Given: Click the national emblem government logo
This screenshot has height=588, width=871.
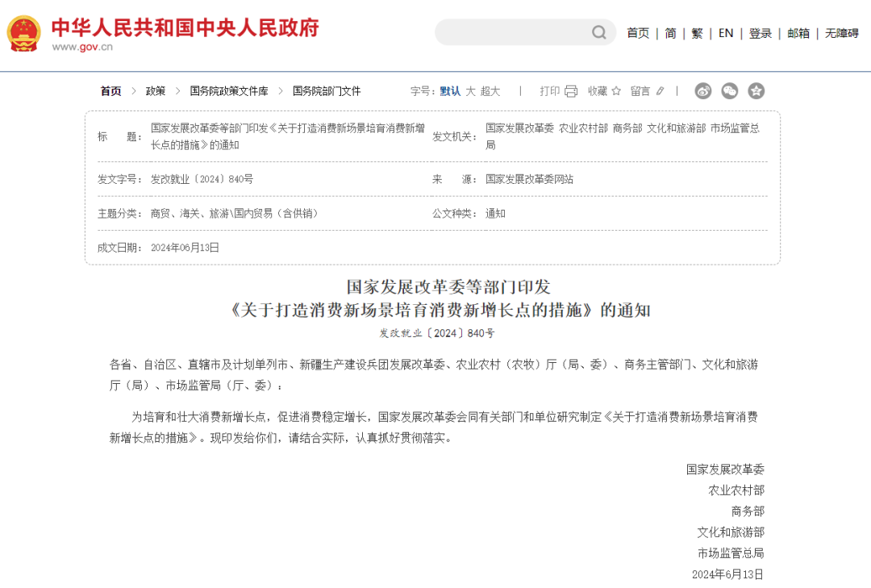Looking at the screenshot, I should coord(23,32).
